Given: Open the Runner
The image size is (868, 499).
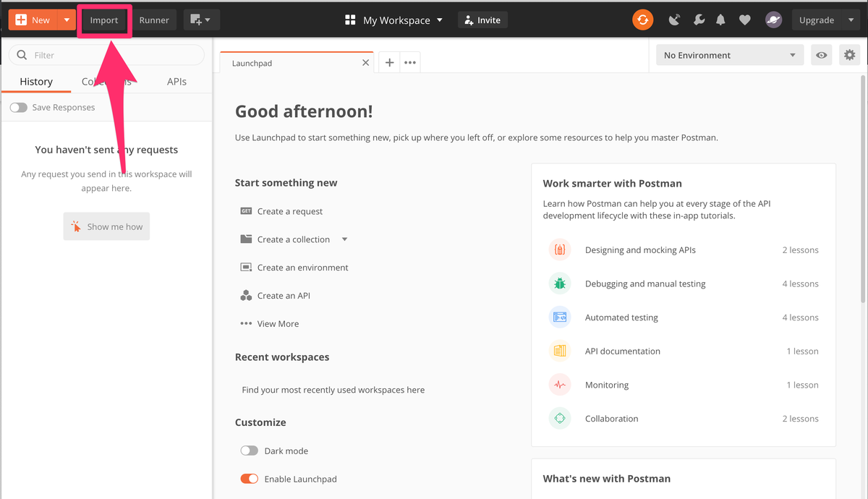Looking at the screenshot, I should pyautogui.click(x=154, y=20).
